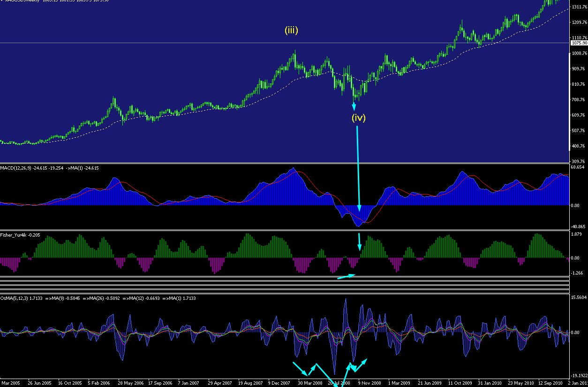This screenshot has height=387, width=588.
Task: Click OsMA scale value -19.1922
Action: coord(580,376)
